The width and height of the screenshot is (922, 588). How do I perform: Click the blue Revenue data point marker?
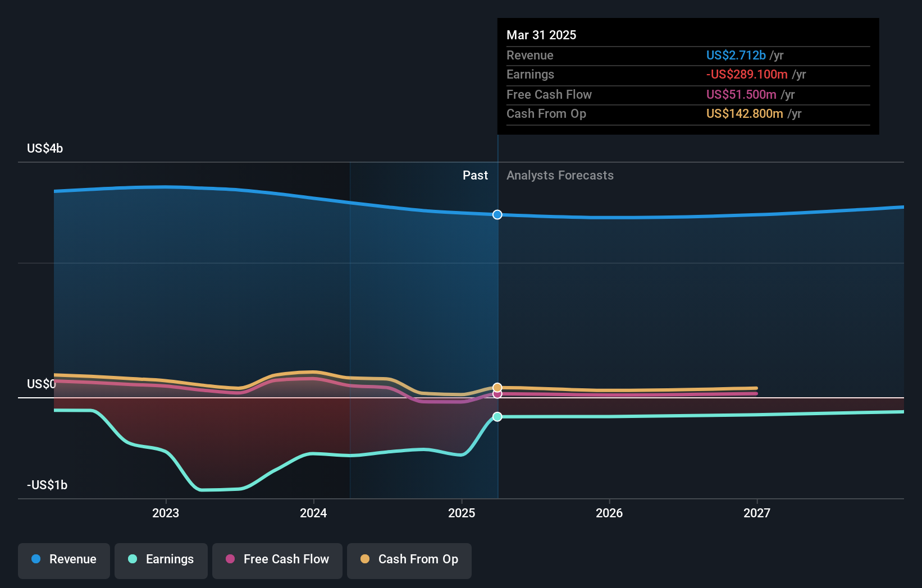coord(497,215)
